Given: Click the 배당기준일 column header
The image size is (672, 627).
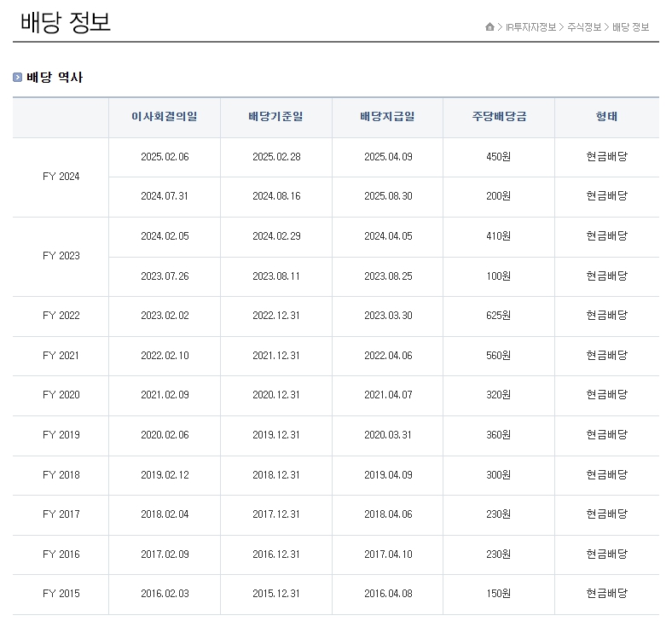Looking at the screenshot, I should tap(276, 117).
